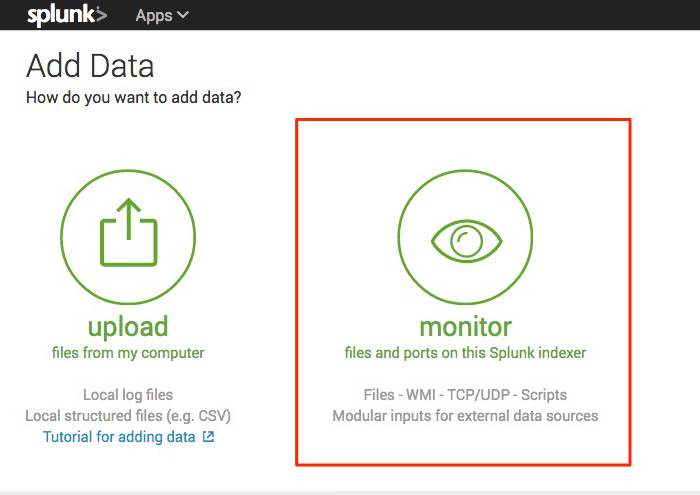Screen dimensions: 700x495
Task: Click 'files from my computer' subtitle
Action: pos(128,353)
